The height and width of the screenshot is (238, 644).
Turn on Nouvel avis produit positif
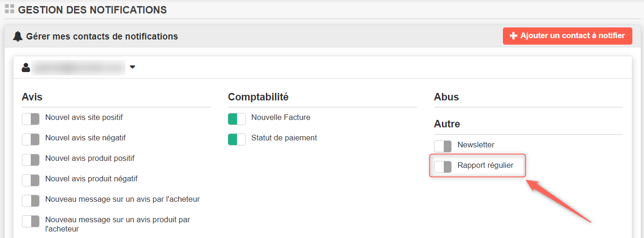[31, 160]
